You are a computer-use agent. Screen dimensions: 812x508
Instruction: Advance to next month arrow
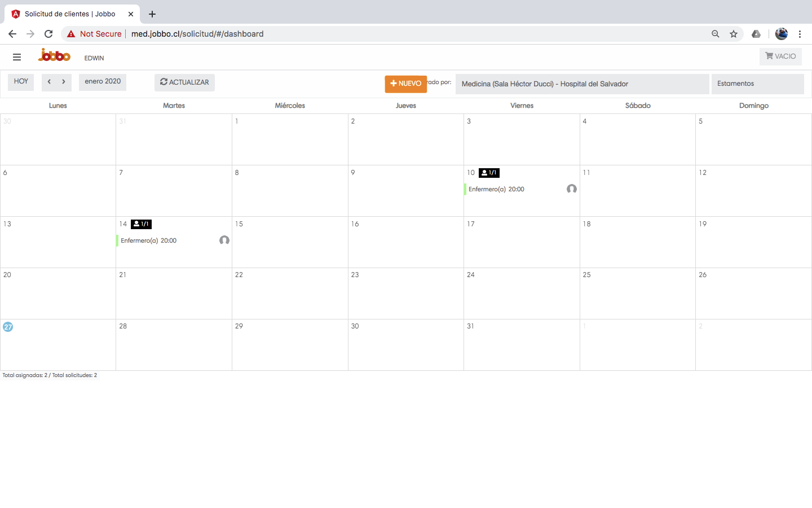pyautogui.click(x=64, y=82)
